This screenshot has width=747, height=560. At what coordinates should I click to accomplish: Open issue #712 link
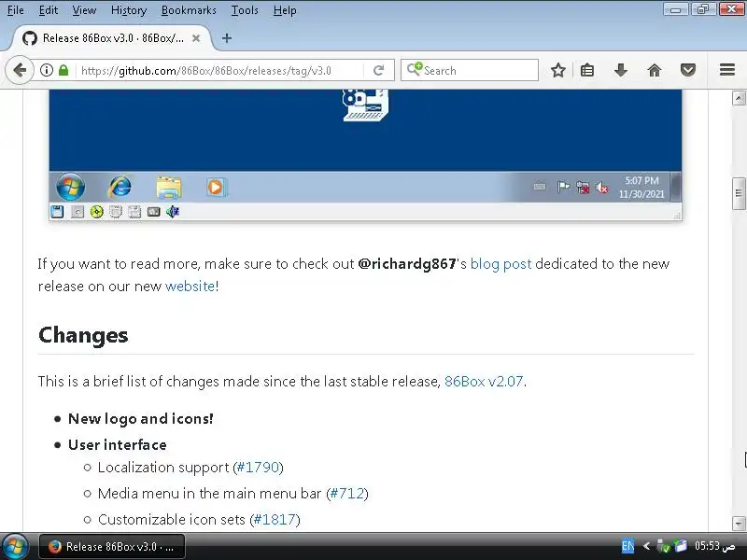tap(347, 494)
